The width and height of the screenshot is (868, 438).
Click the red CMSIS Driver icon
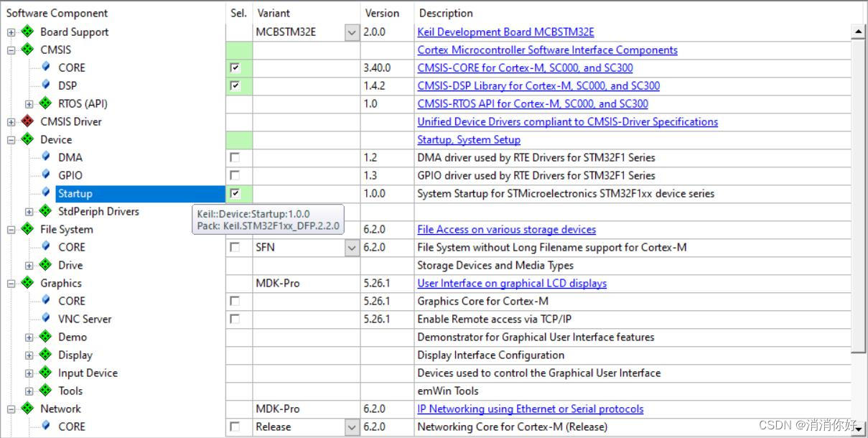[27, 121]
